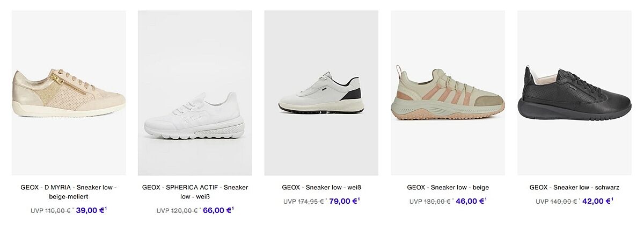Image resolution: width=644 pixels, height=235 pixels.
Task: Click the GEOX SPHERICA ACTIF Sneaker low title
Action: click(195, 192)
